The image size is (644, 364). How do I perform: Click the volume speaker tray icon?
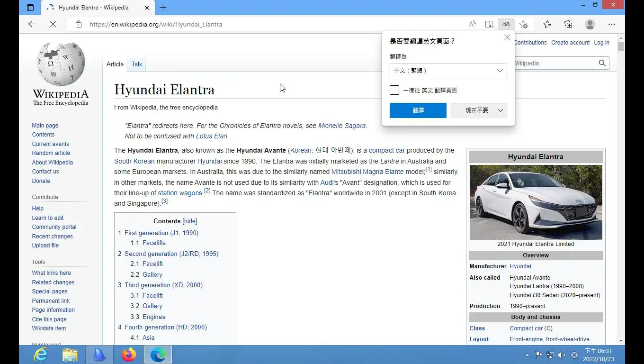[562, 355]
